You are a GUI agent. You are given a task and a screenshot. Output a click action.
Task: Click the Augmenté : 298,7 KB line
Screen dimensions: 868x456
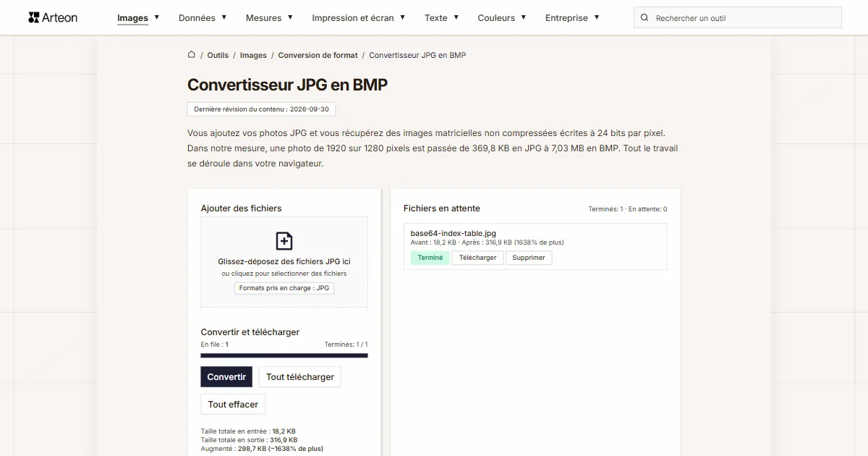(262, 449)
